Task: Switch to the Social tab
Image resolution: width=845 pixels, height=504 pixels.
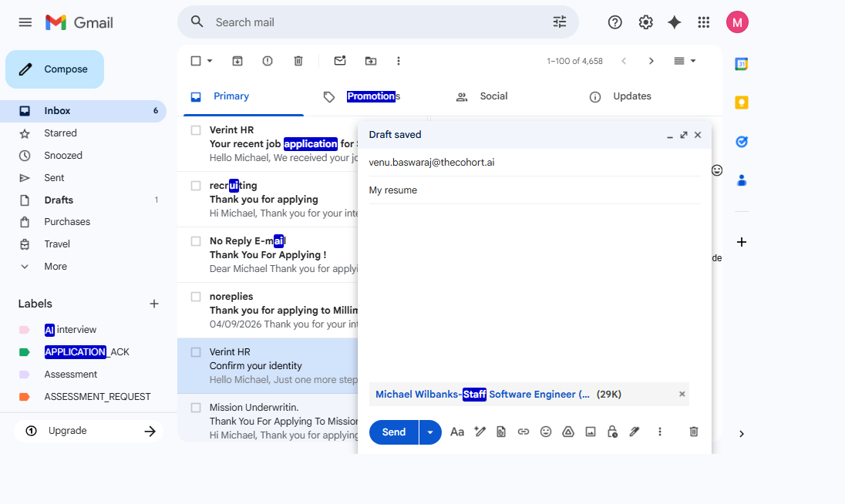Action: pos(493,96)
